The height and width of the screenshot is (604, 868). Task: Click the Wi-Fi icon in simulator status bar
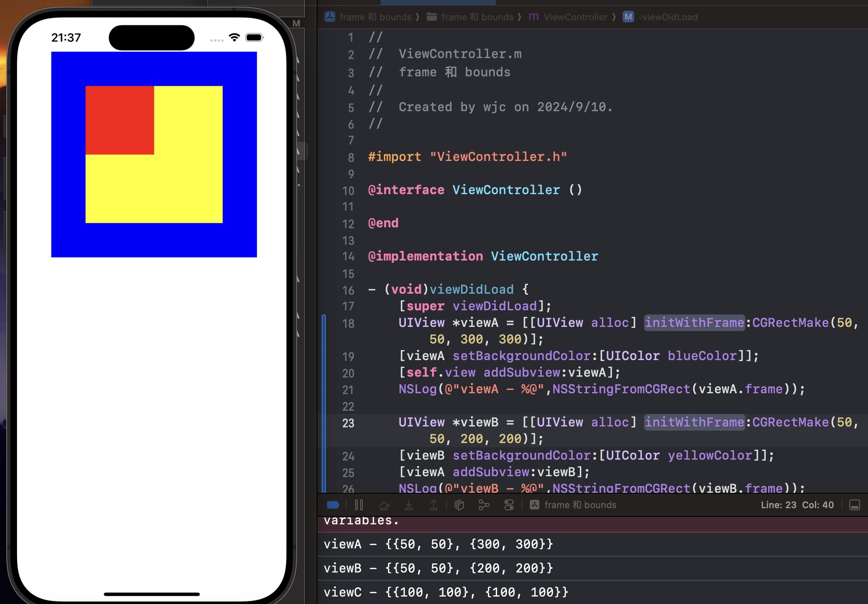point(235,37)
